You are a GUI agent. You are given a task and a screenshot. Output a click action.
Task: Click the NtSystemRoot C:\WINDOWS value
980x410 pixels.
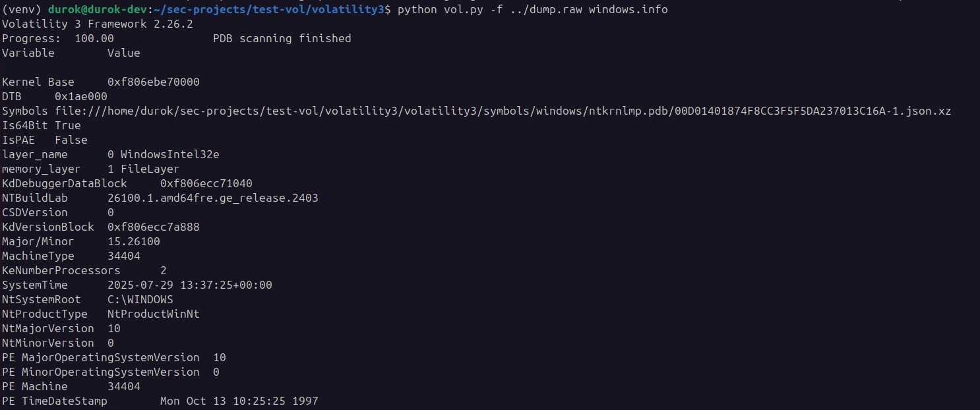point(140,299)
